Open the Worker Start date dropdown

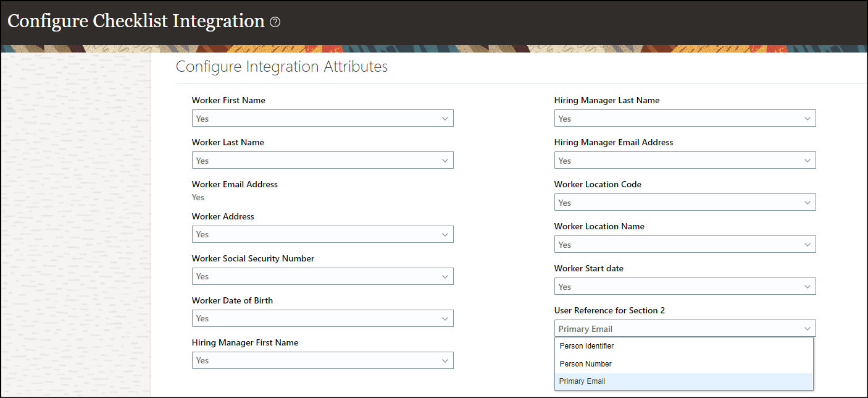tap(685, 287)
